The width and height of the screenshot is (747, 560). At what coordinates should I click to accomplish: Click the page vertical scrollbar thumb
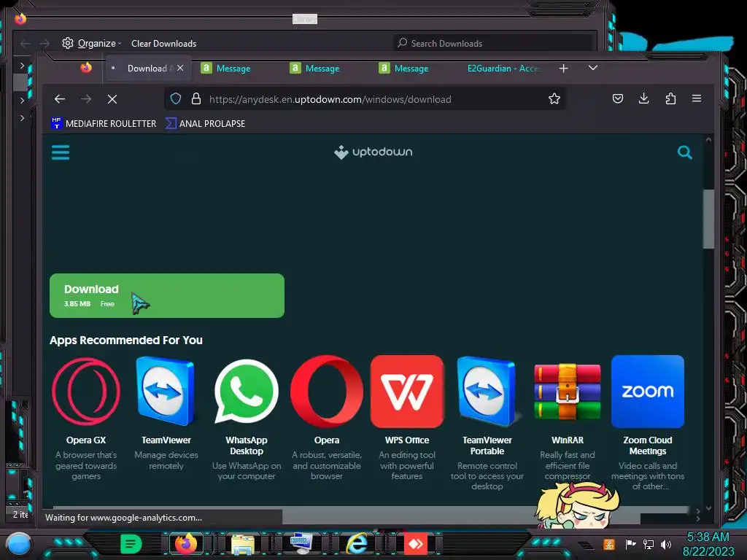coord(708,219)
